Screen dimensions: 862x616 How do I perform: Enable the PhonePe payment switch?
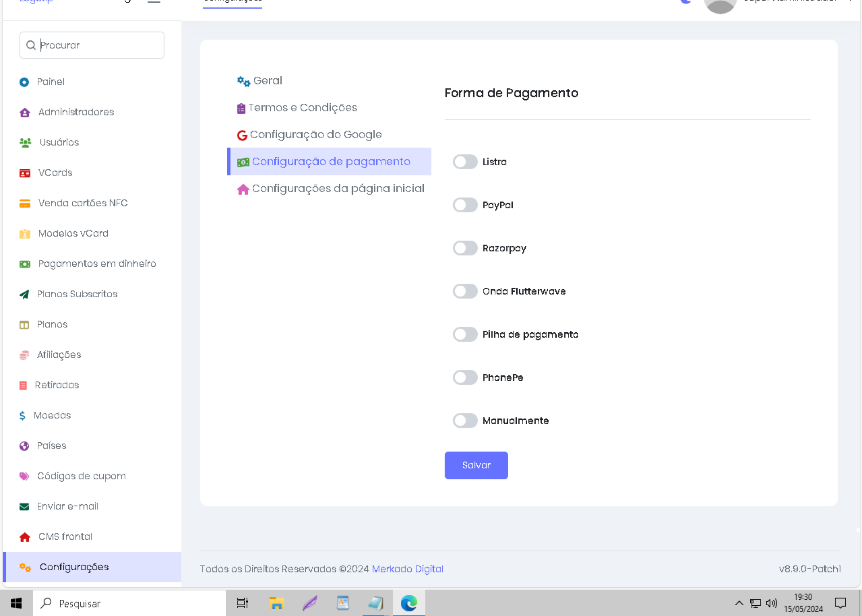click(x=465, y=378)
